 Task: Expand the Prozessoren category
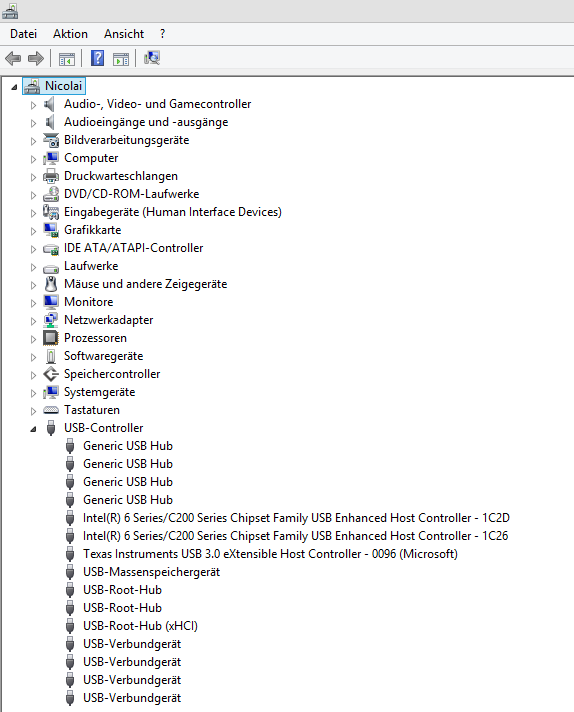[x=33, y=339]
